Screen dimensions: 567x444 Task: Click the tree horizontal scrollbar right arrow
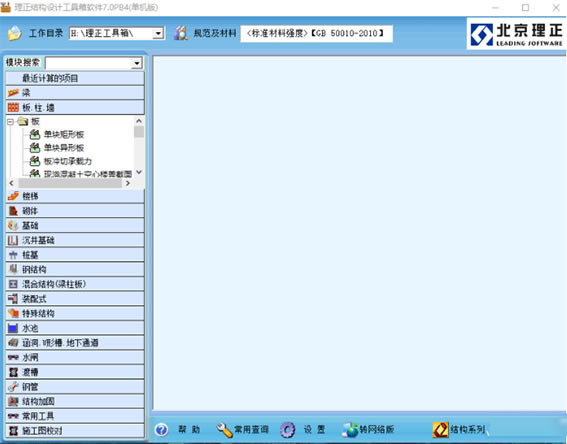coord(127,183)
